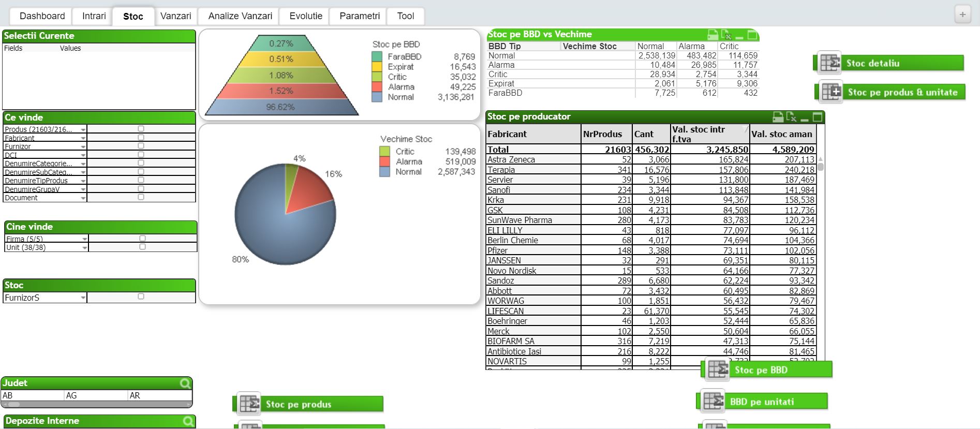Send Stoc pe BBD vs Vechime to Excel
Image resolution: width=980 pixels, height=429 pixels.
[726, 35]
